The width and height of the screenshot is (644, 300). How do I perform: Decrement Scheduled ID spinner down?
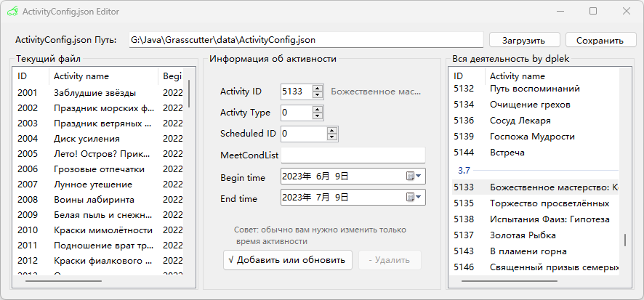coord(332,137)
